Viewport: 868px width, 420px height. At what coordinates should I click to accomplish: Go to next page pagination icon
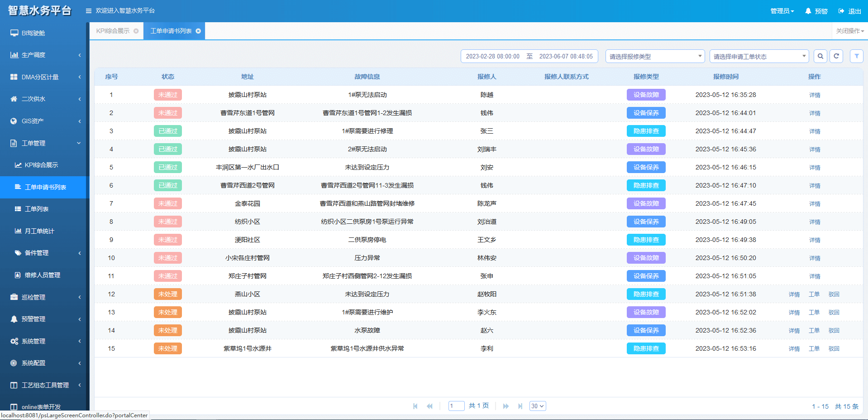pos(506,406)
